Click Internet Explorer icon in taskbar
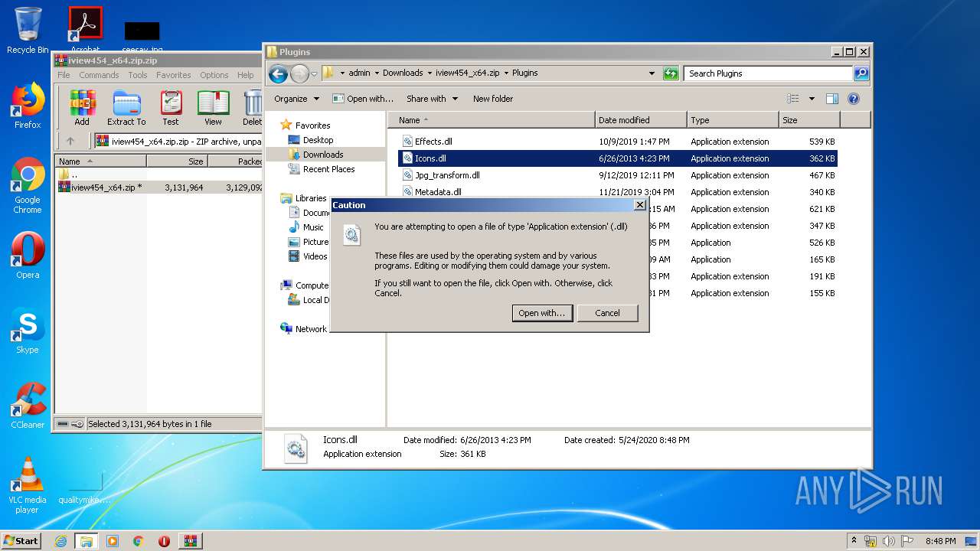Screen dimensions: 980x551 [x=60, y=541]
